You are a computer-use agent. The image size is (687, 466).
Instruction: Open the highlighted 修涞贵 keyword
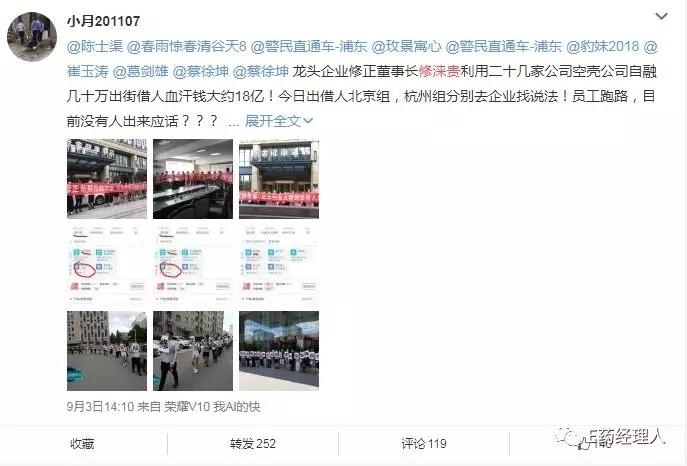click(439, 71)
